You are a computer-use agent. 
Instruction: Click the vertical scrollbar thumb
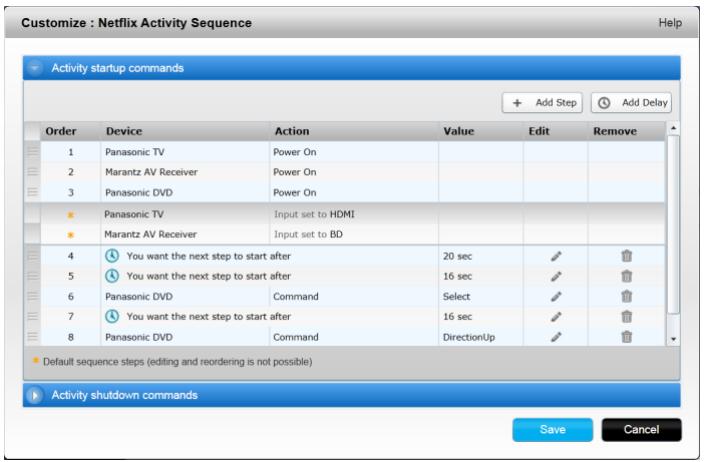coord(673,224)
